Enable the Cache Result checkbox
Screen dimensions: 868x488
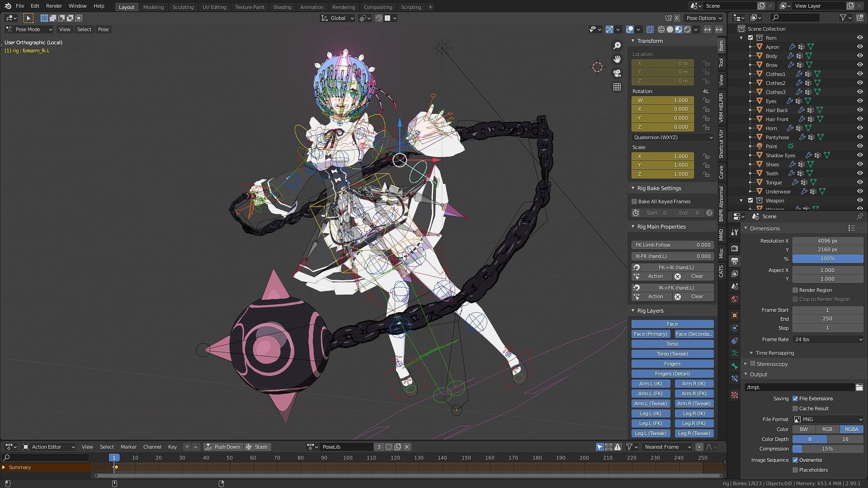[795, 408]
